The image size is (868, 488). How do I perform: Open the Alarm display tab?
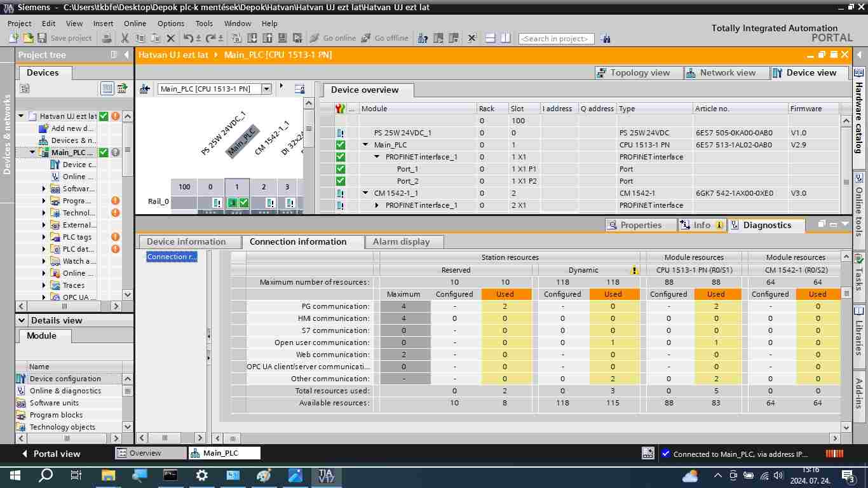[x=403, y=242]
